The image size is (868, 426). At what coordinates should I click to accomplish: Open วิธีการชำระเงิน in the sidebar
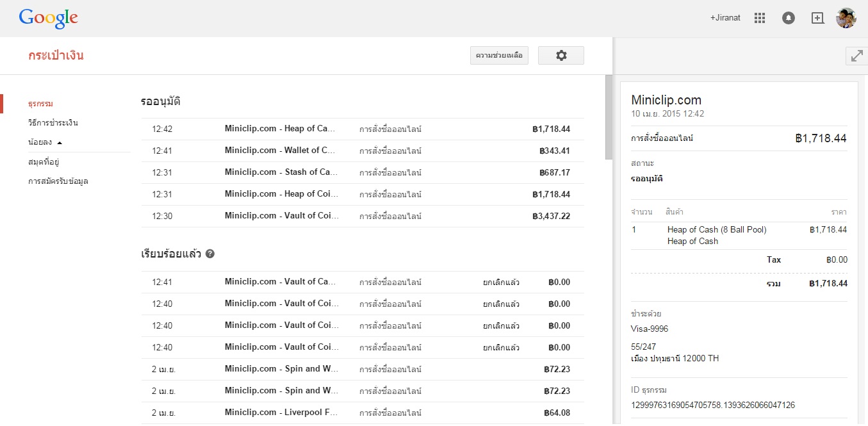tap(53, 123)
